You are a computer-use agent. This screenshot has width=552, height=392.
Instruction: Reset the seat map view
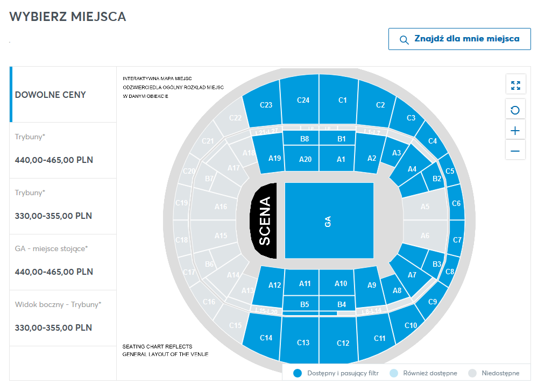tap(515, 110)
